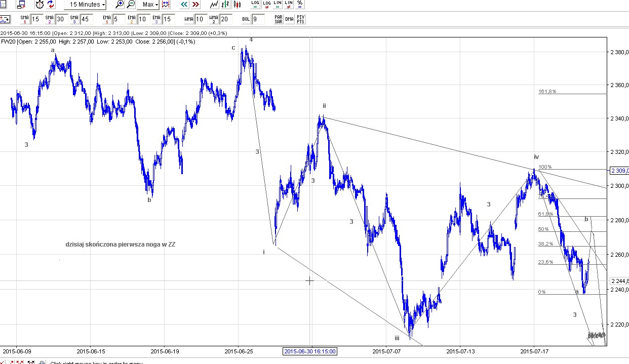Toggle the first WMA indicator
The width and height of the screenshot is (629, 364).
pos(188,19)
